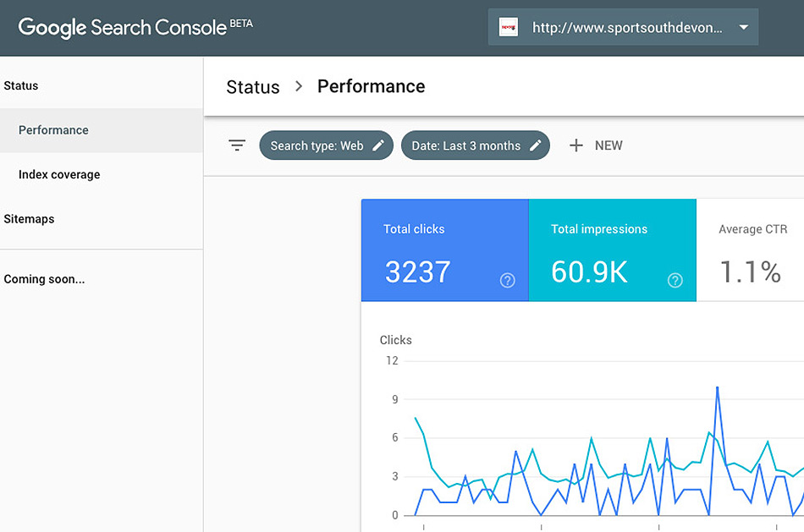Click the Status breadcrumb link
The image size is (804, 532).
(253, 87)
